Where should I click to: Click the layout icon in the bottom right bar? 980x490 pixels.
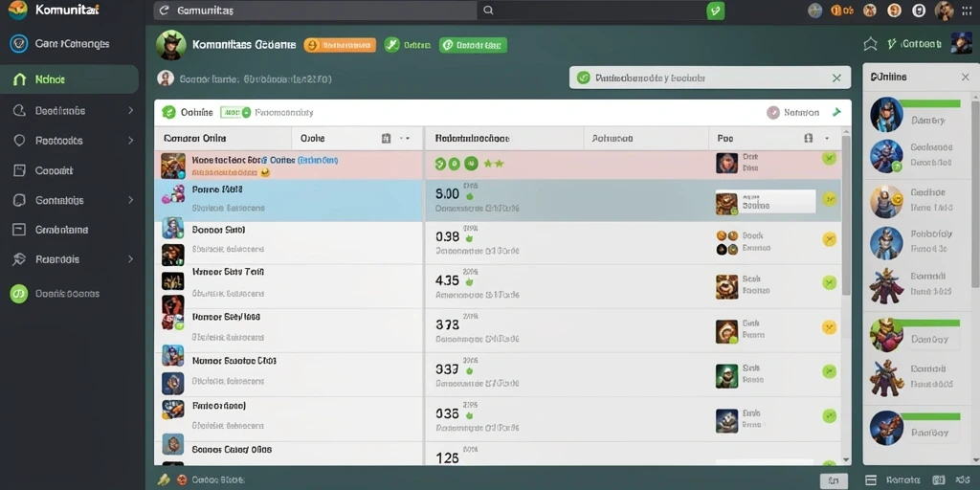[871, 480]
